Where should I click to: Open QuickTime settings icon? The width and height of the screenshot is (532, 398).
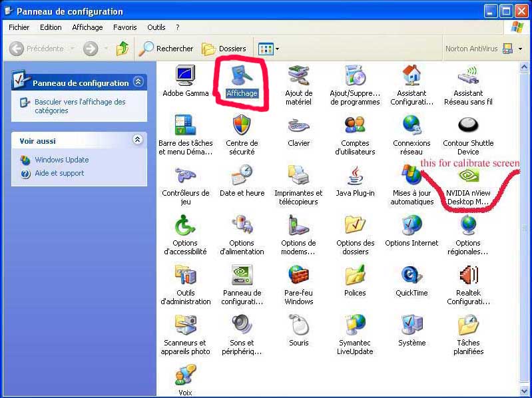pos(411,281)
